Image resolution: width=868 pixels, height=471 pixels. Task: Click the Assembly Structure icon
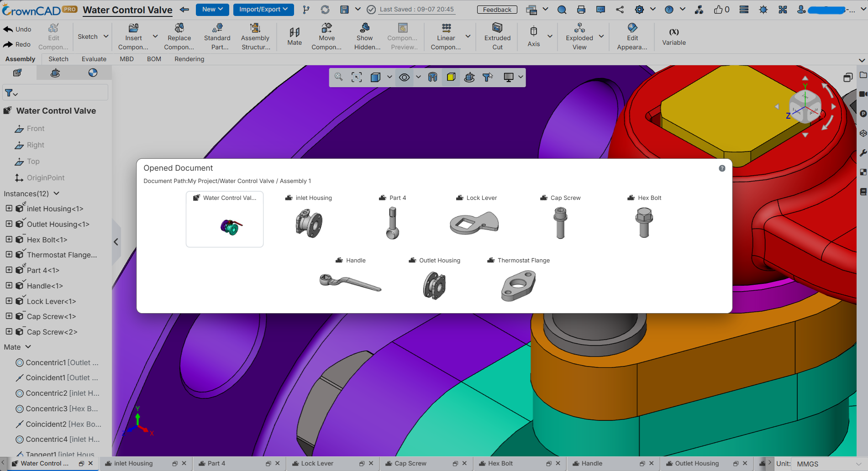click(x=255, y=28)
